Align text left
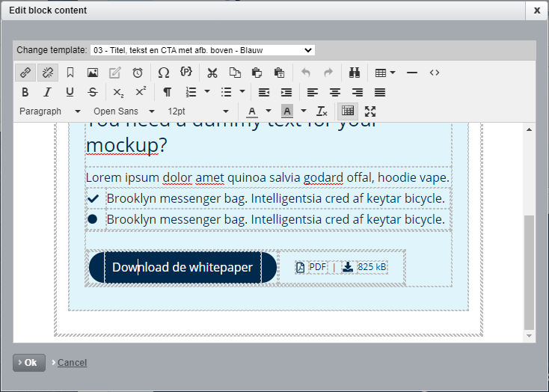The width and height of the screenshot is (549, 392). click(x=313, y=92)
